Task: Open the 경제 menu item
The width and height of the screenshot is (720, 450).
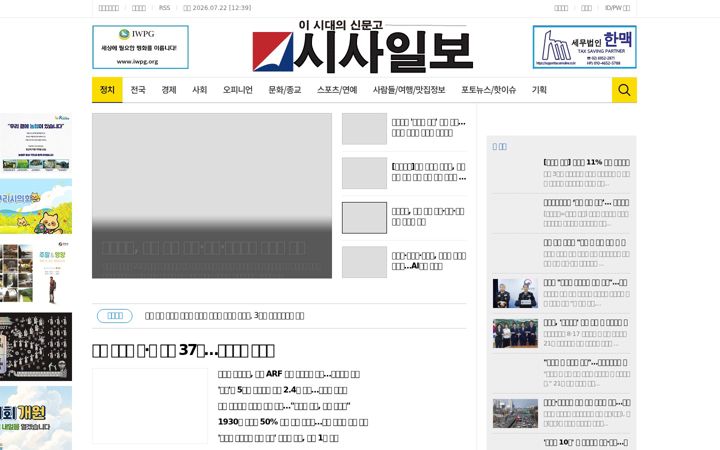Action: (x=169, y=90)
